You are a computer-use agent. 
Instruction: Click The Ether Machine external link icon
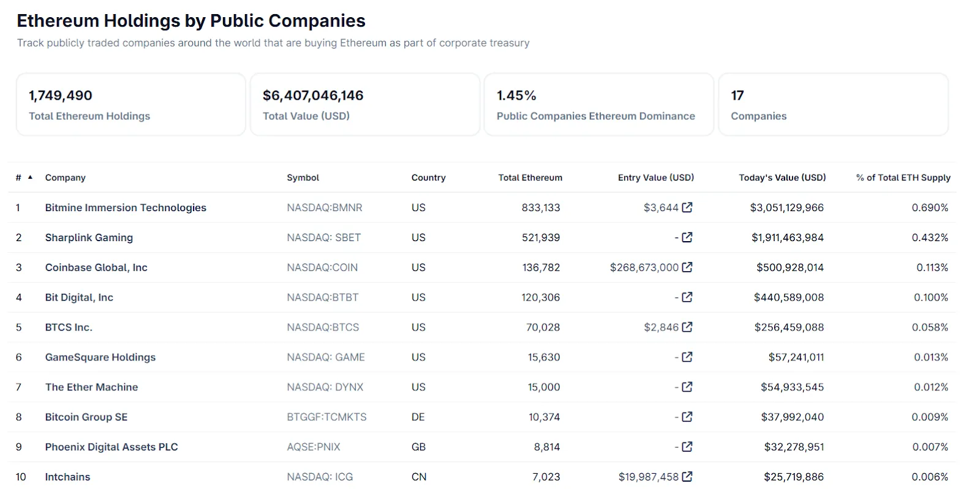pos(687,387)
